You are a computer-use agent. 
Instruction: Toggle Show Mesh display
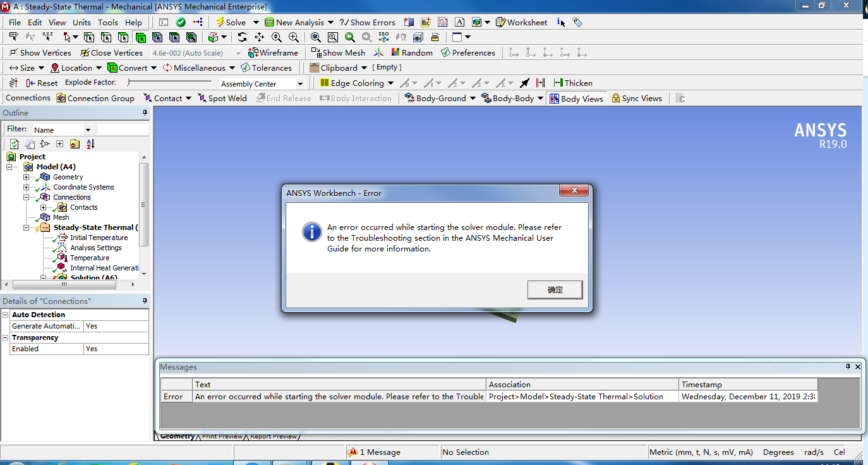pyautogui.click(x=338, y=52)
